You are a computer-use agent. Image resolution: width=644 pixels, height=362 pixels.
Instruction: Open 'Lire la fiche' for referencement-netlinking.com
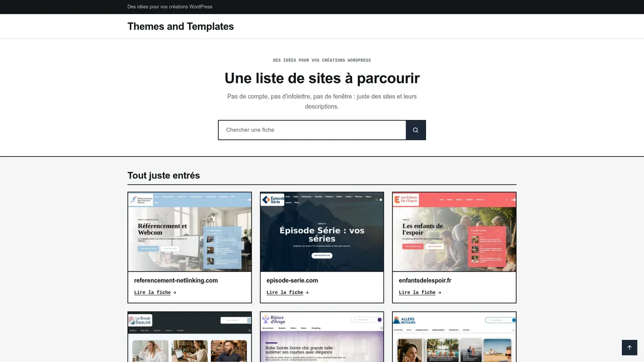pos(155,293)
